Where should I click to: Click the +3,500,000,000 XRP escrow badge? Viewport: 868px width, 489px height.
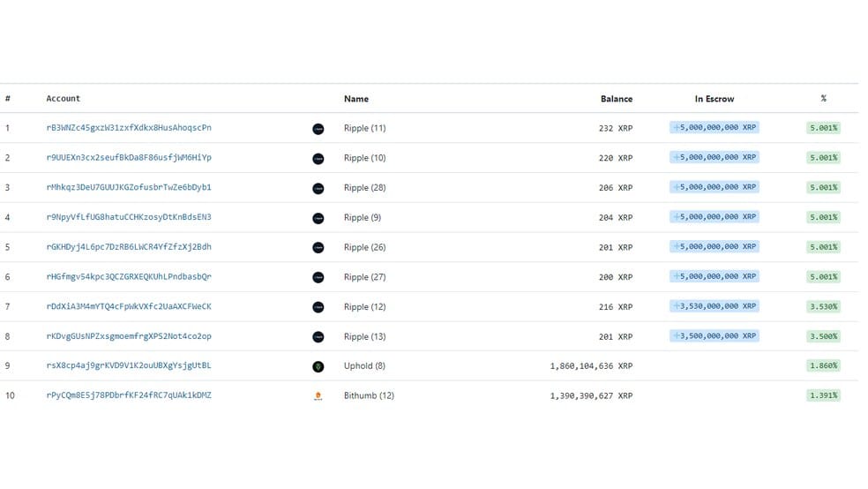(715, 336)
